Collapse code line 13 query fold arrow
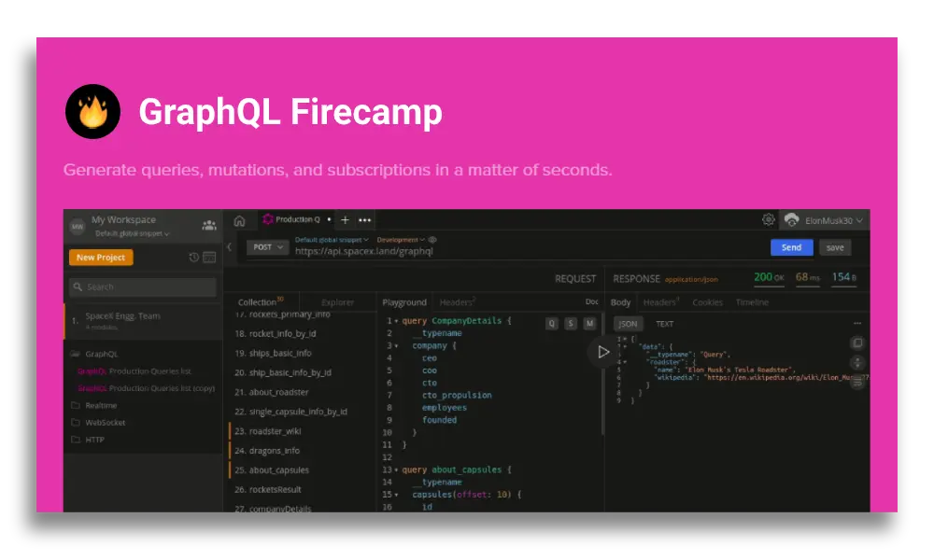934x560 pixels. click(x=396, y=470)
